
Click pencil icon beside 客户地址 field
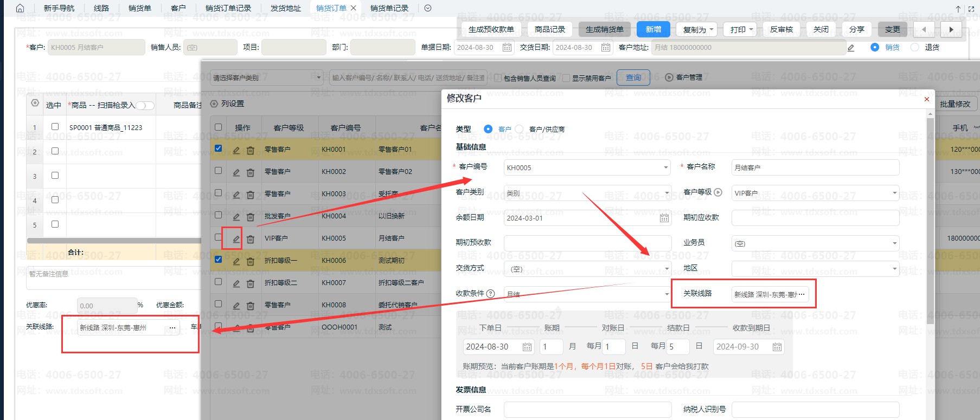tap(851, 48)
